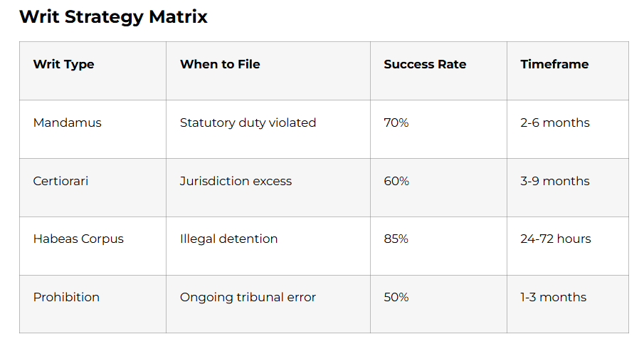Click the When to File column header
The width and height of the screenshot is (644, 339).
(220, 64)
